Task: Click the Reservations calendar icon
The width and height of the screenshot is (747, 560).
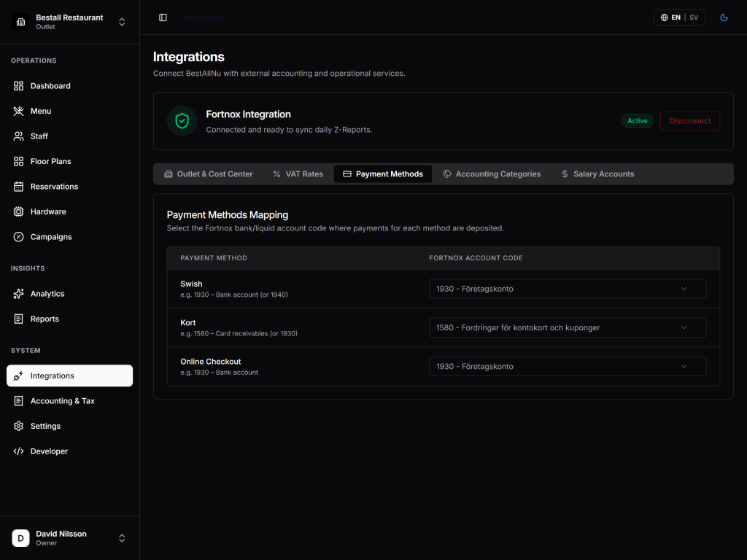Action: pos(18,187)
